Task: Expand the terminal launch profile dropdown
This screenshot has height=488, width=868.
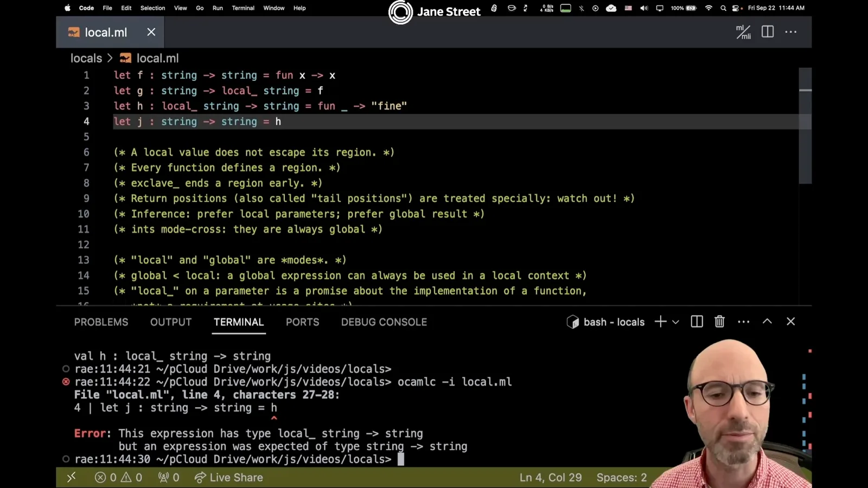Action: (x=675, y=322)
